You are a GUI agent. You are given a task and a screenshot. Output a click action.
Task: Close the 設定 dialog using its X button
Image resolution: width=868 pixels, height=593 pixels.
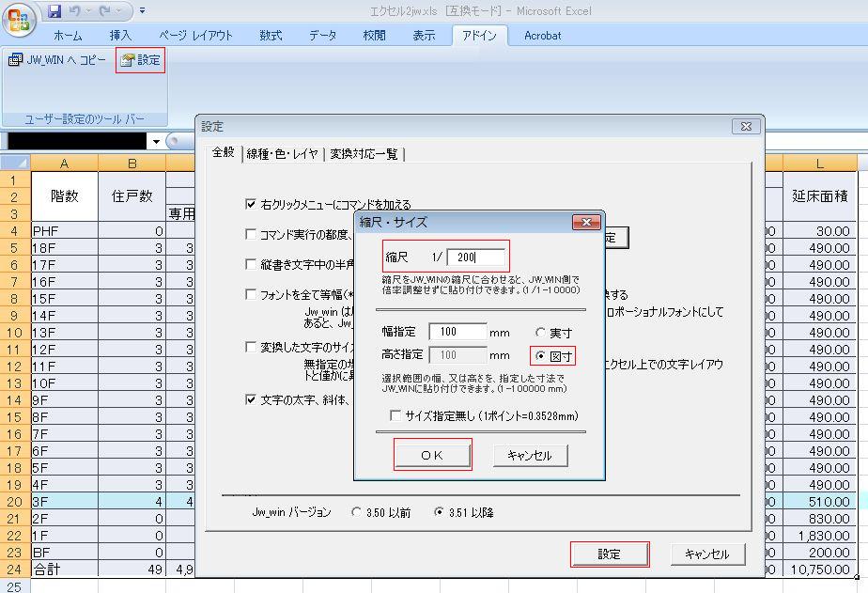745,127
